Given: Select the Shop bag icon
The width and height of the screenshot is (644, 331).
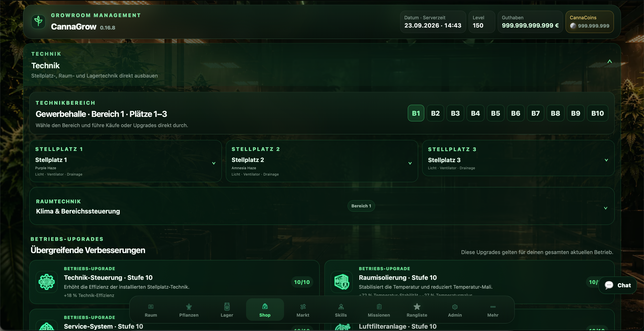Looking at the screenshot, I should tap(265, 306).
